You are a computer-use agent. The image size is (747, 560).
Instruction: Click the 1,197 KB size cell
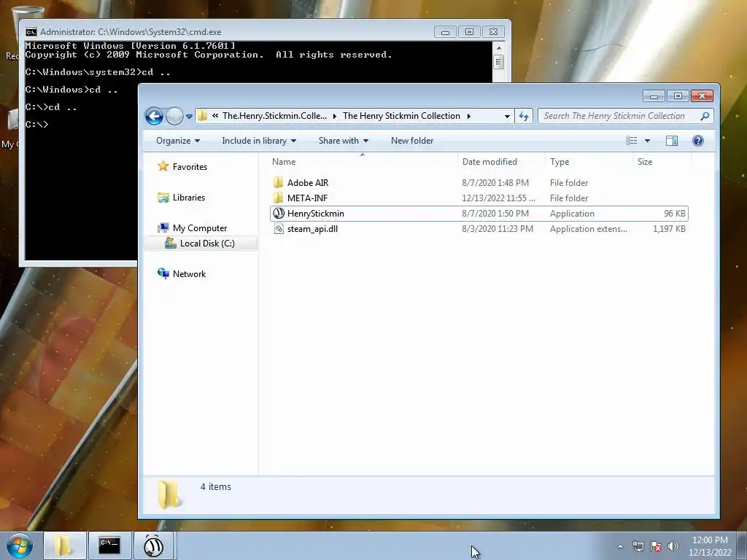(670, 228)
